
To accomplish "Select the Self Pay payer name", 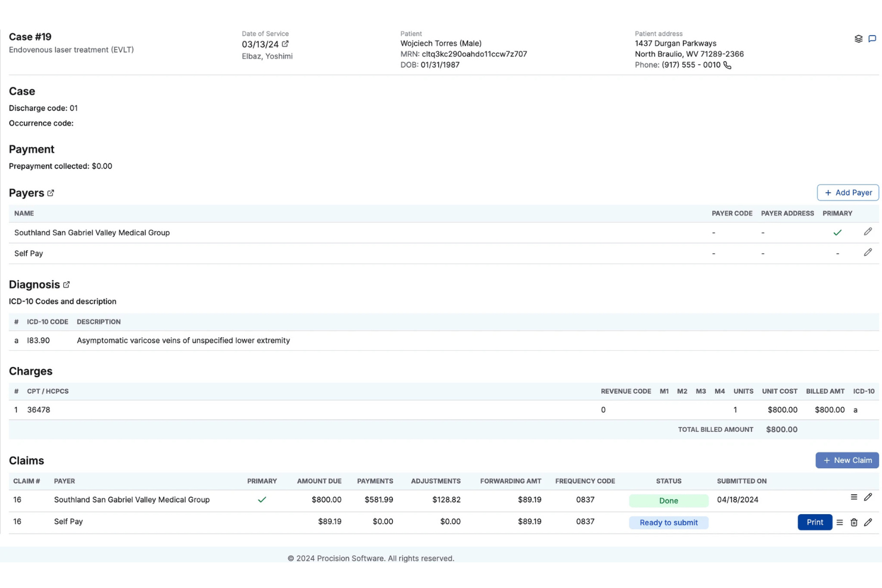I will coord(29,254).
